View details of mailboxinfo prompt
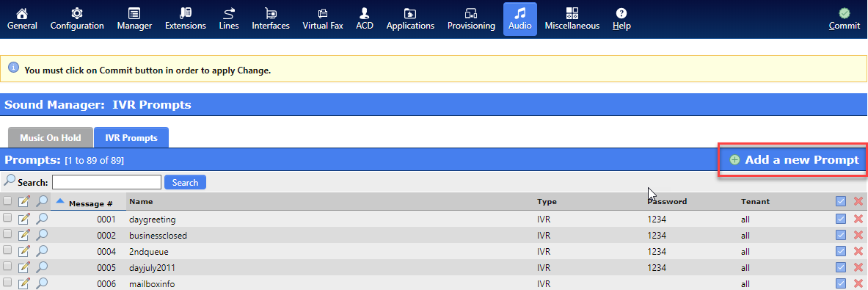 [x=42, y=283]
